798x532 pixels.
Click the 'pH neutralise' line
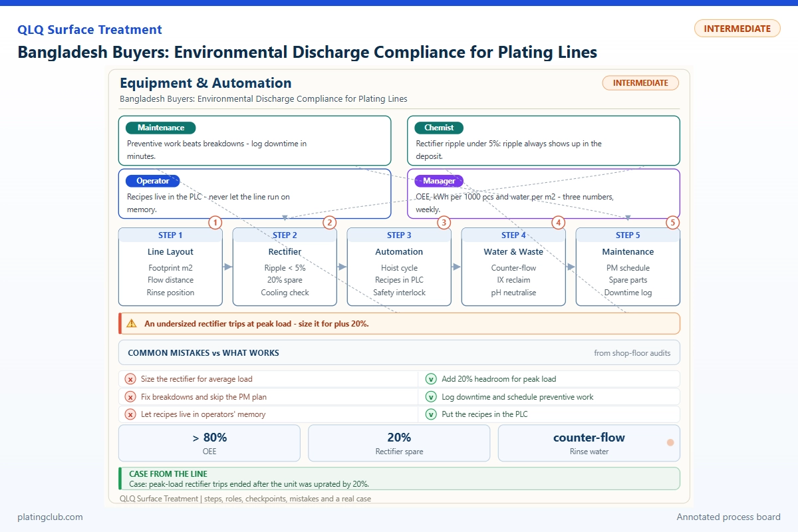pyautogui.click(x=513, y=293)
